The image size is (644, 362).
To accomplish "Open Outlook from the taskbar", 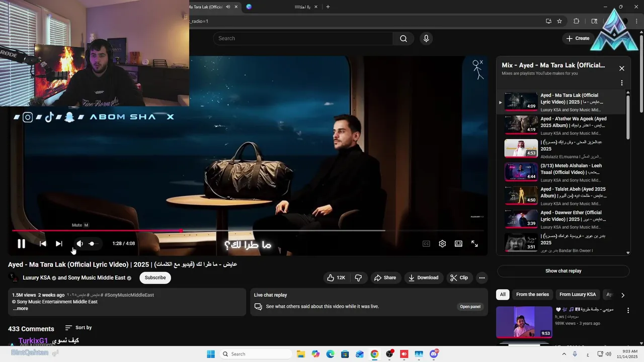I will pos(360,354).
